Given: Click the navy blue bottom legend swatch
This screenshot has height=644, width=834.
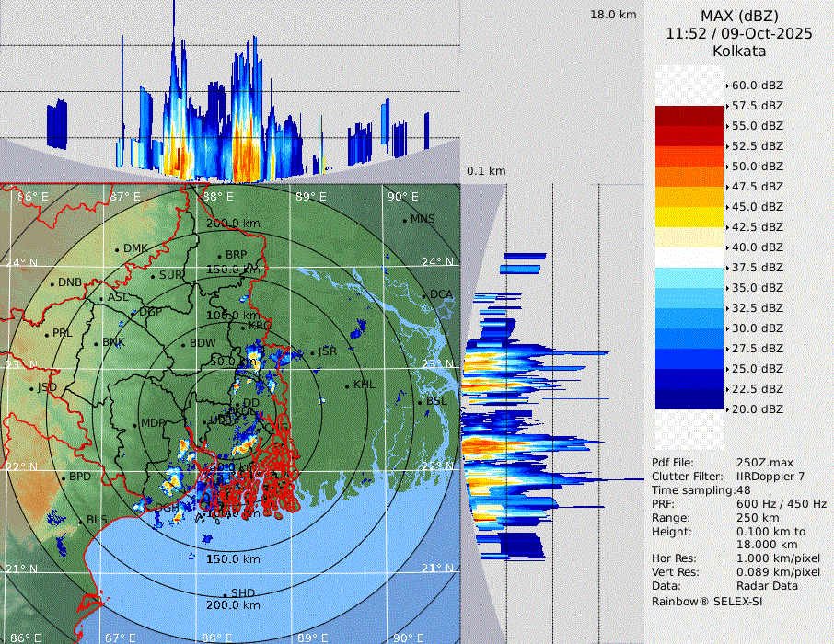Looking at the screenshot, I should 689,399.
